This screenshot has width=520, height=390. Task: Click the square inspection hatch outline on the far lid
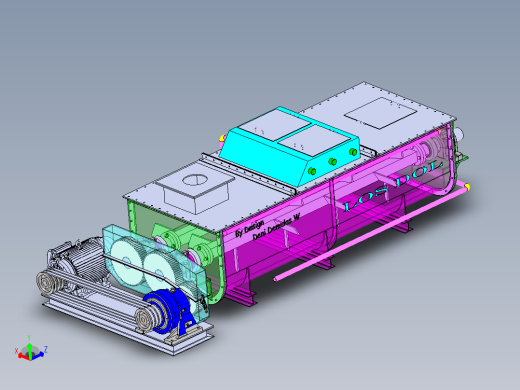(x=380, y=113)
